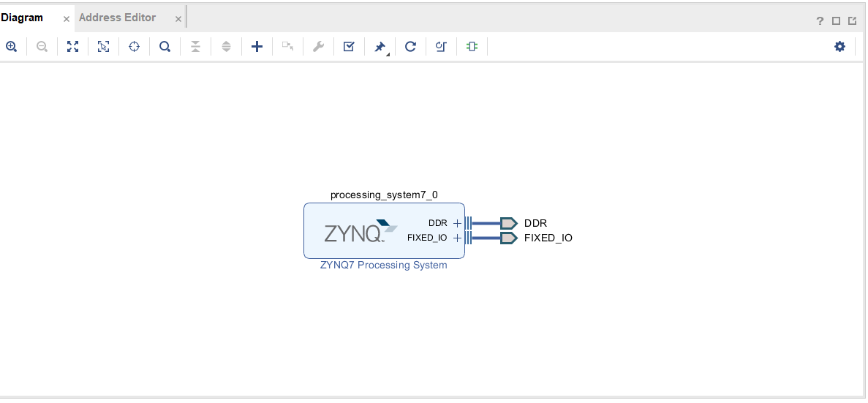The height and width of the screenshot is (403, 868).
Task: Expand the DDR interface plus on block
Action: coord(457,223)
